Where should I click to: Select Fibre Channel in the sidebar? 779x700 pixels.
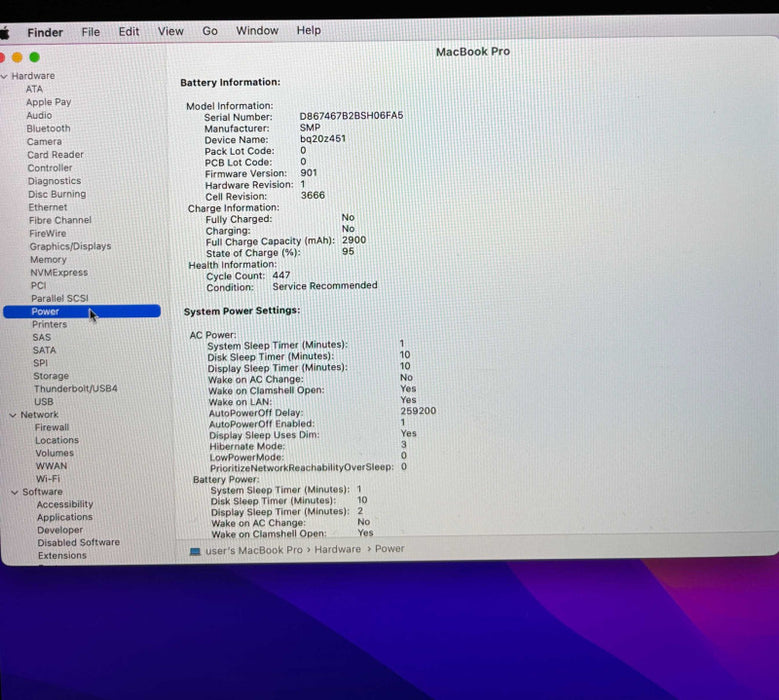tap(60, 220)
